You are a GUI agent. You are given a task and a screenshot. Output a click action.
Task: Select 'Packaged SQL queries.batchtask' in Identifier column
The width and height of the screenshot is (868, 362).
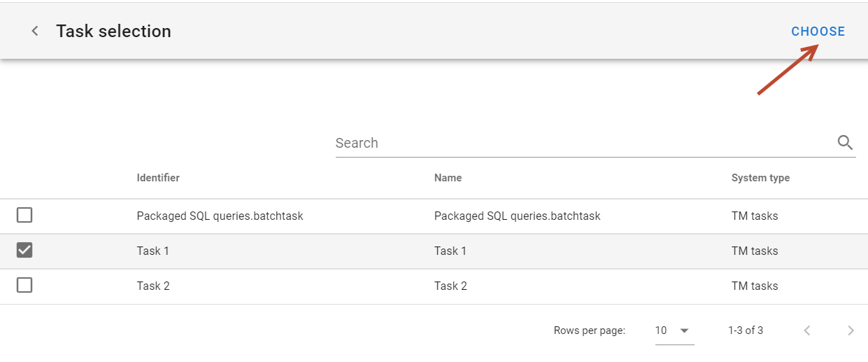tap(220, 216)
